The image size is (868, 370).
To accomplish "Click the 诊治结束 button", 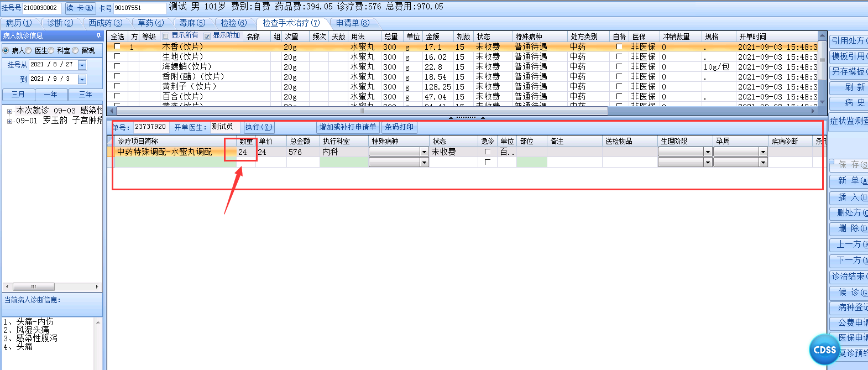I will (849, 276).
